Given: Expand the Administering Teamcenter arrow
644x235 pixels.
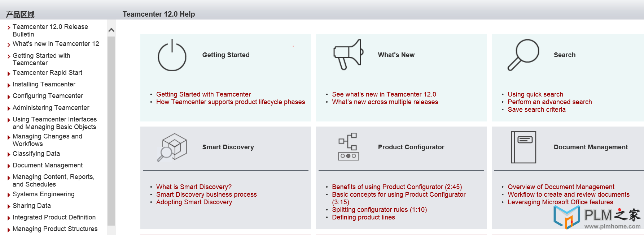Looking at the screenshot, I should click(x=9, y=108).
